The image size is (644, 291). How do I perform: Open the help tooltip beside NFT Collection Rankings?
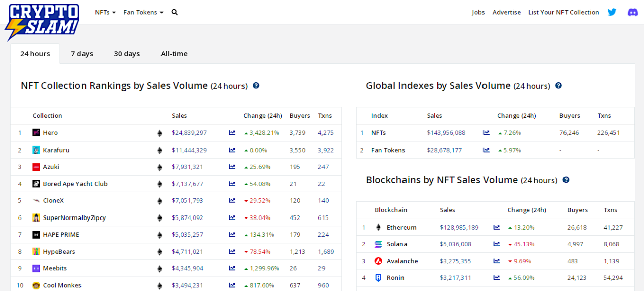[256, 86]
